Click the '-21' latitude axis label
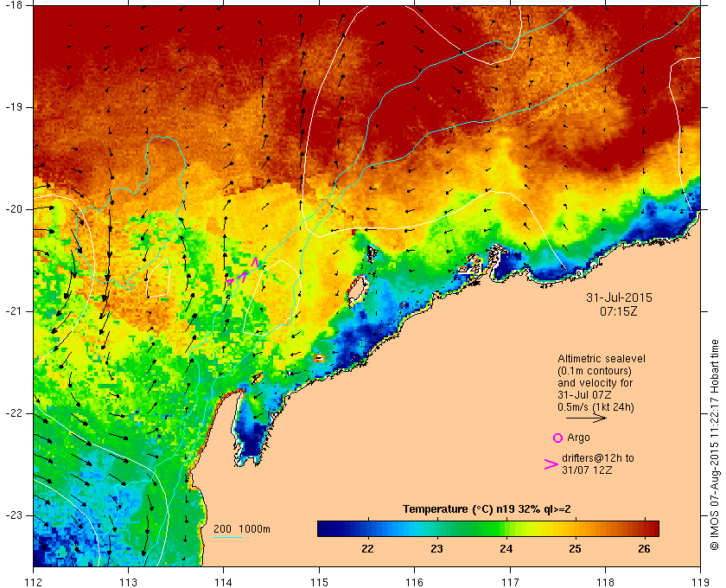 coord(13,311)
